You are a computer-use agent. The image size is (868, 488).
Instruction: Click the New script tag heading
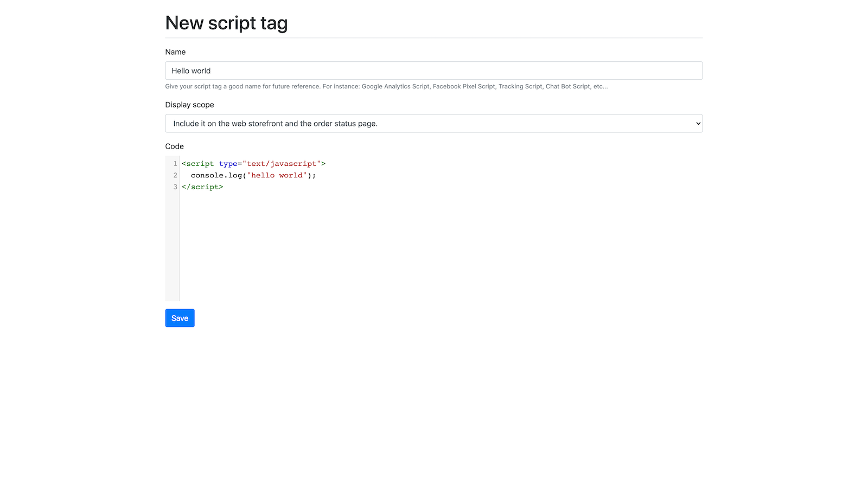pos(226,23)
